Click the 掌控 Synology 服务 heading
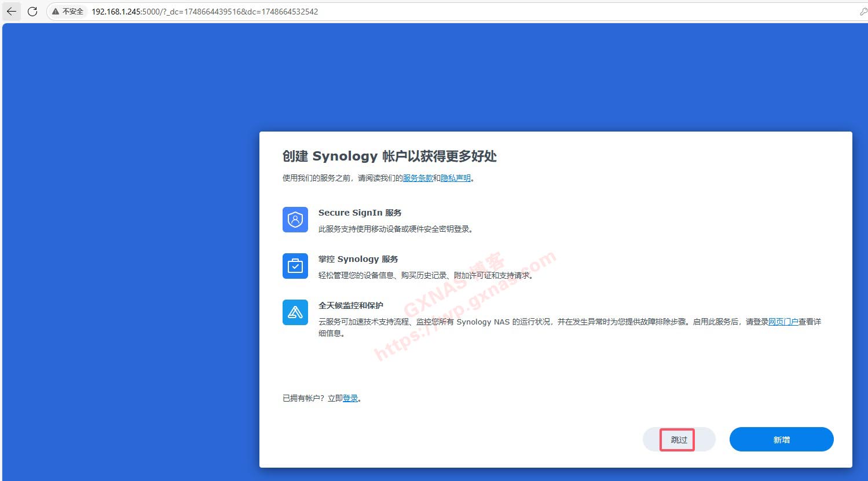The width and height of the screenshot is (868, 481). [x=358, y=259]
